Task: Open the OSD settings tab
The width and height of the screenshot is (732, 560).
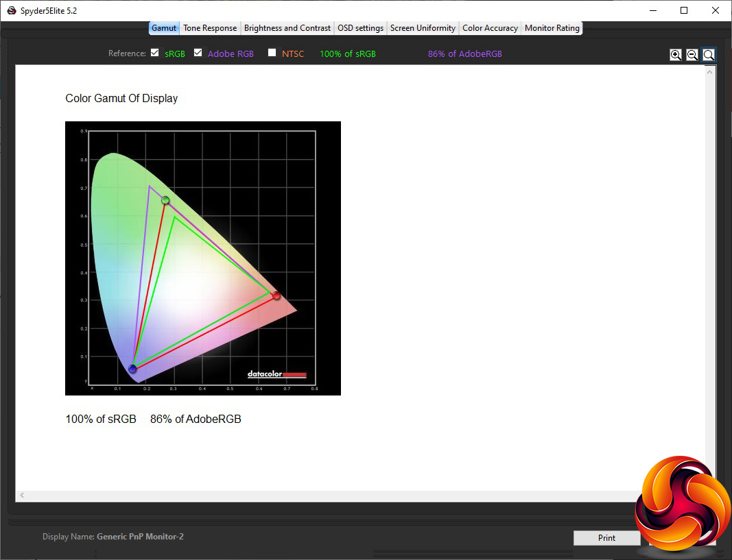Action: point(360,28)
